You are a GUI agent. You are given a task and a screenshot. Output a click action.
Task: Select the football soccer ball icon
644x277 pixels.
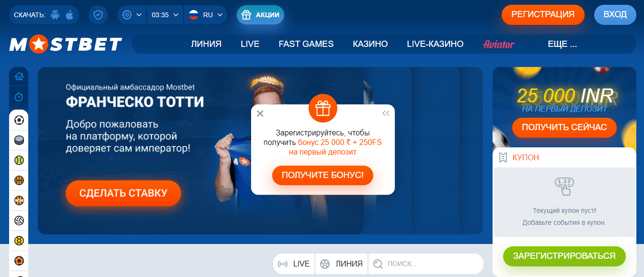coord(19,120)
